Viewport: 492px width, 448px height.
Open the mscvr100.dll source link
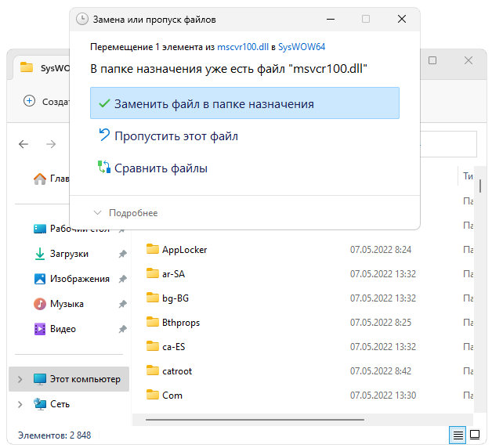point(243,47)
